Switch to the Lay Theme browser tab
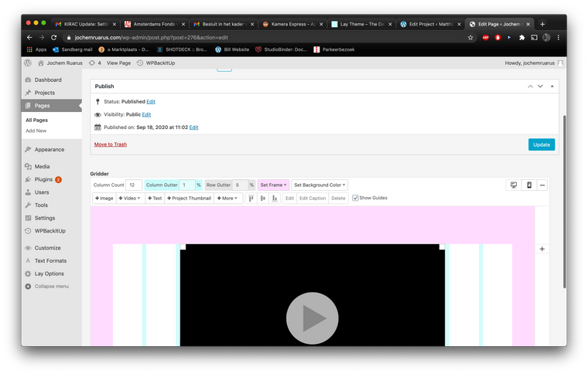The width and height of the screenshot is (588, 374). (x=360, y=24)
